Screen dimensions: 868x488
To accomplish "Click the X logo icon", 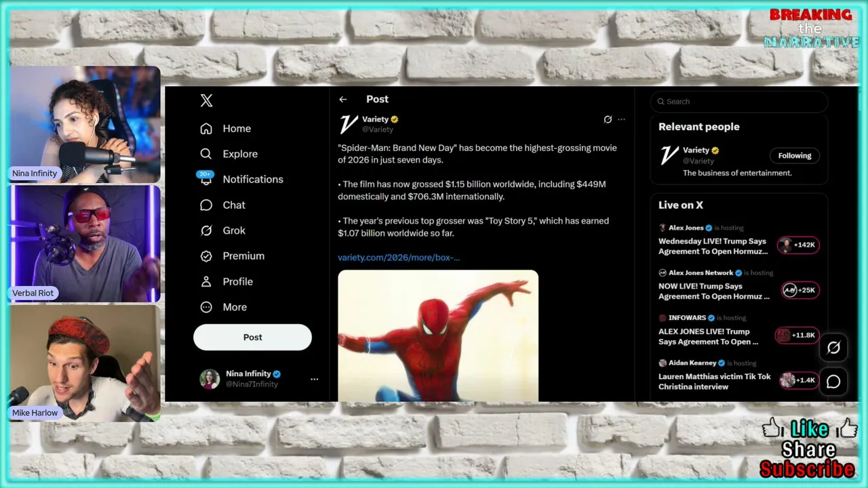I will coord(207,100).
